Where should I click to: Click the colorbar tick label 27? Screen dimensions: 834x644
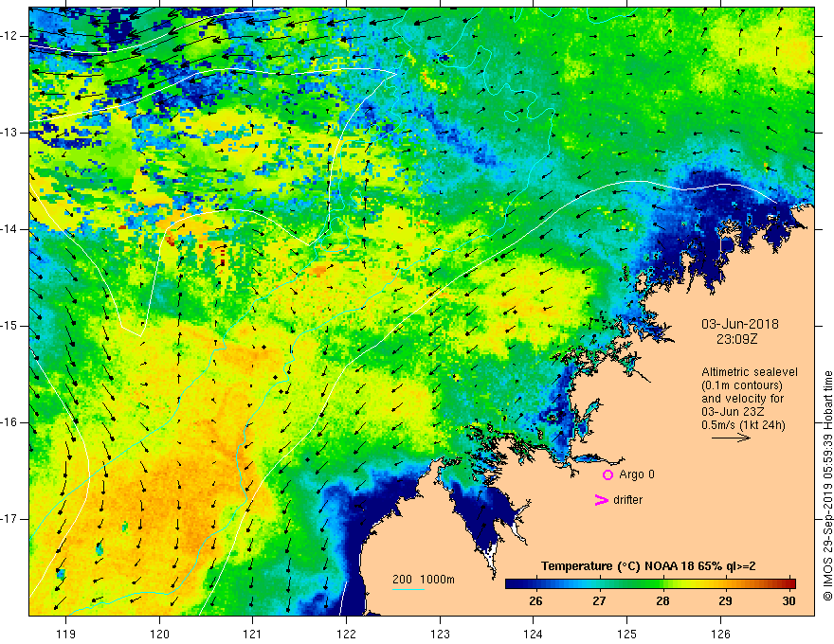point(599,601)
